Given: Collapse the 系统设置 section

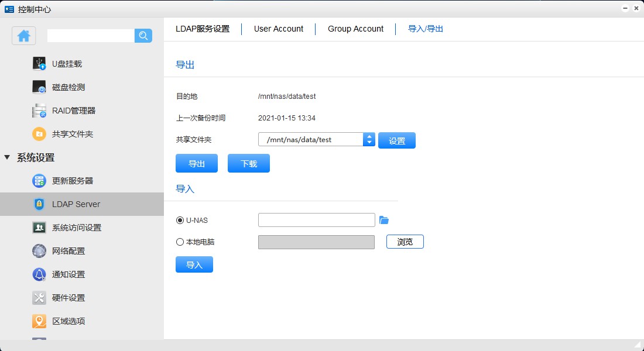Looking at the screenshot, I should point(7,157).
